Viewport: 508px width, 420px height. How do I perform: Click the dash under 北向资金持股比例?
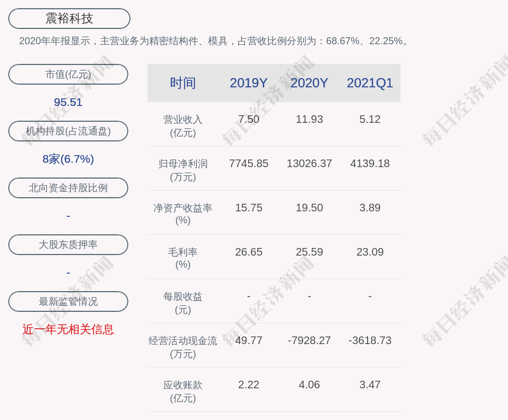tap(68, 216)
